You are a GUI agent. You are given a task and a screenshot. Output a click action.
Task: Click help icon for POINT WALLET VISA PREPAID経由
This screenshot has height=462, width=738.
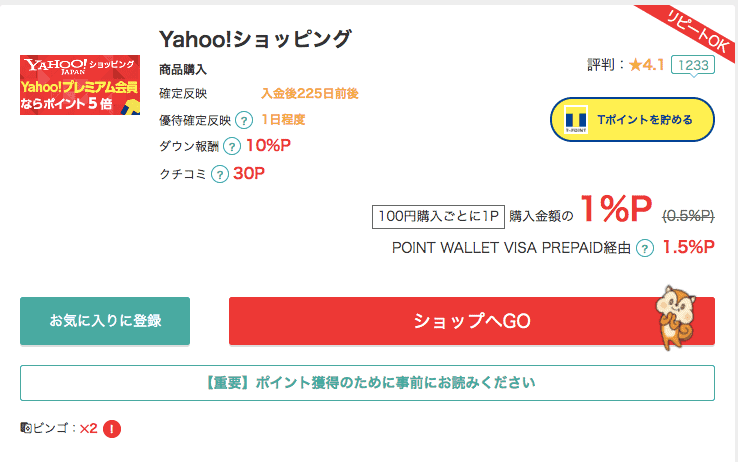[645, 248]
